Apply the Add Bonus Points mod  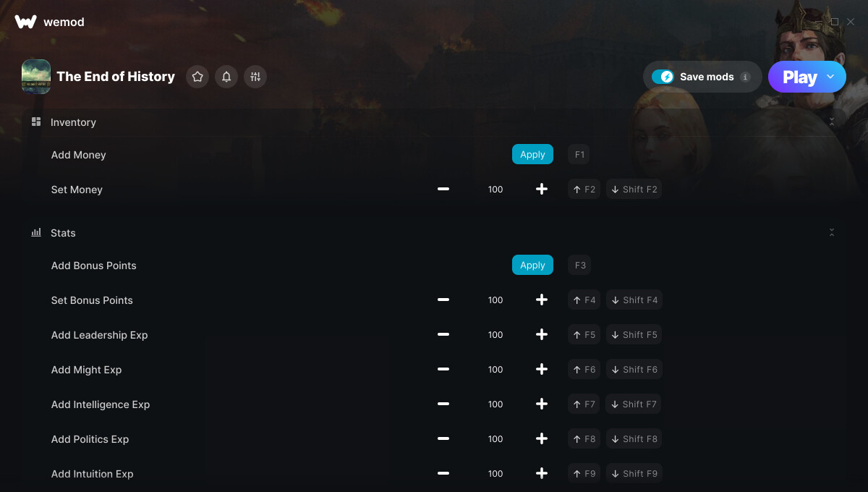(532, 265)
